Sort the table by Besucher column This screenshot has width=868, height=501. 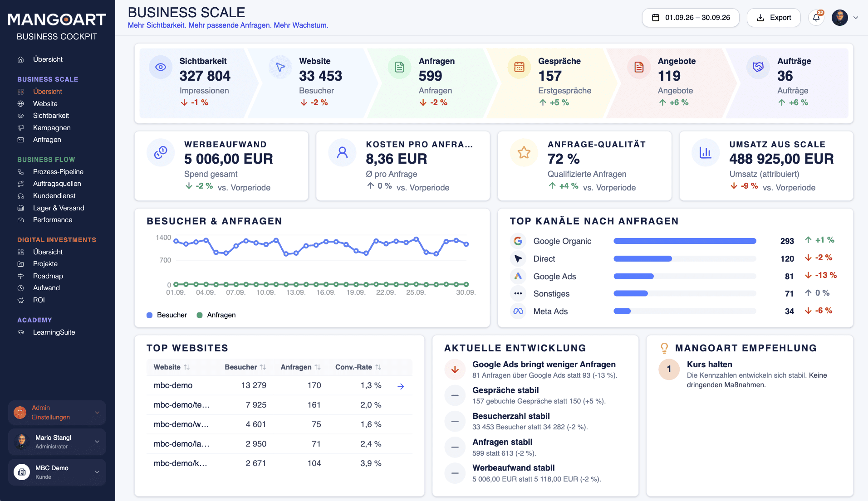245,367
